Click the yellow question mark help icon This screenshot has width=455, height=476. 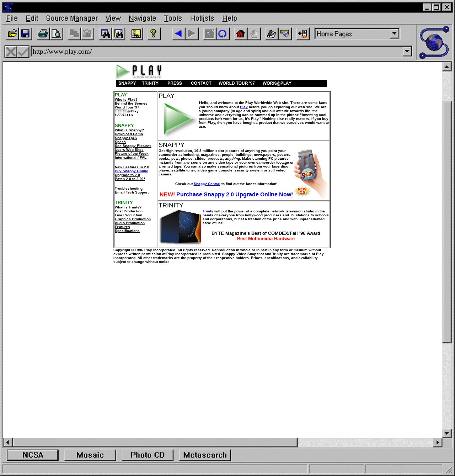154,34
